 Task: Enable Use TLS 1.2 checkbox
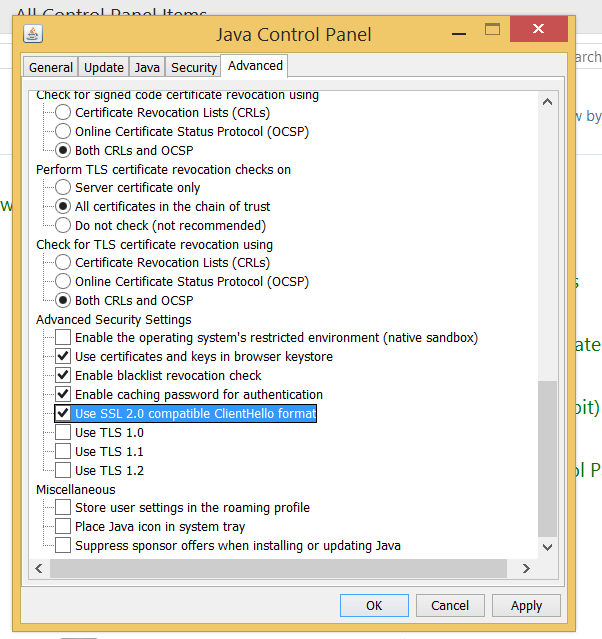click(x=63, y=470)
